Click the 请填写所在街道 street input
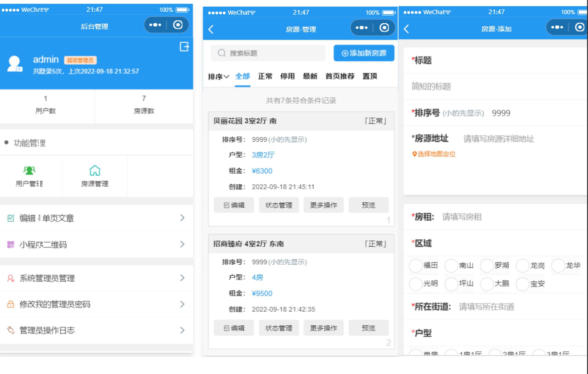Screen dimensions: 588x374 tap(486, 307)
